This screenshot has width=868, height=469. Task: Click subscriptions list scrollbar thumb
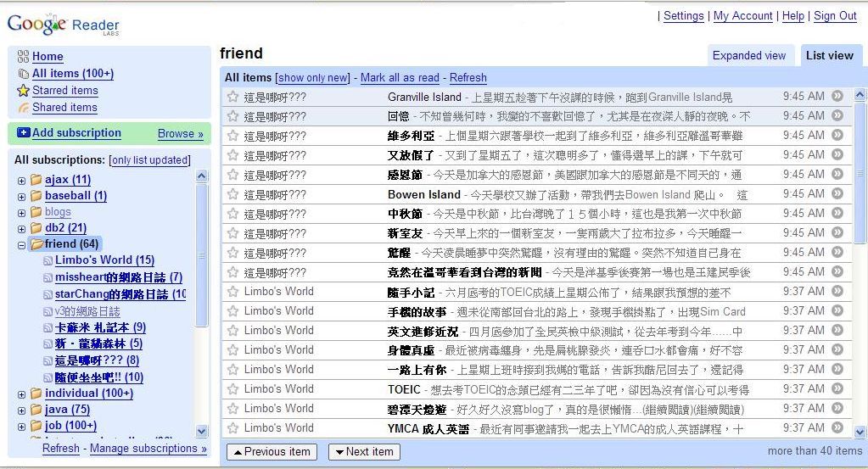pos(201,254)
